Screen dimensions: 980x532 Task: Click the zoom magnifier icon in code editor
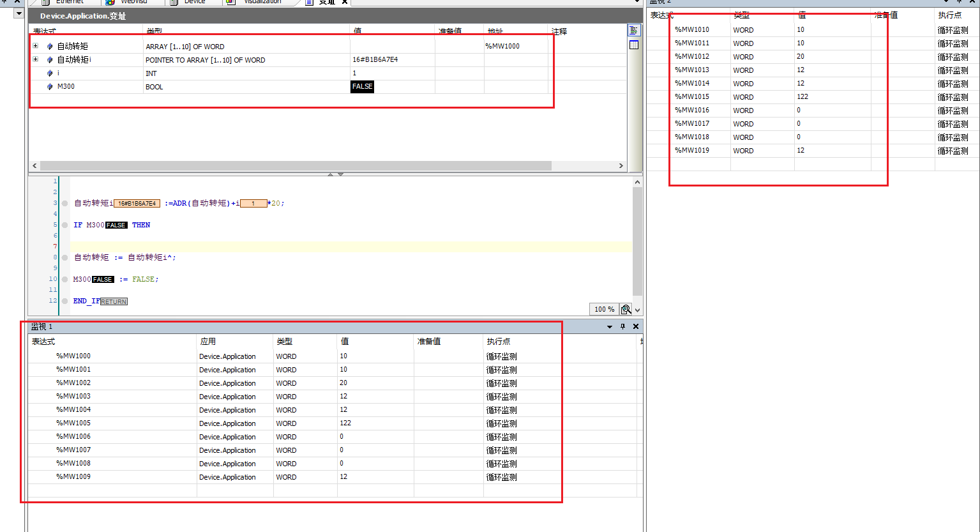(x=626, y=309)
